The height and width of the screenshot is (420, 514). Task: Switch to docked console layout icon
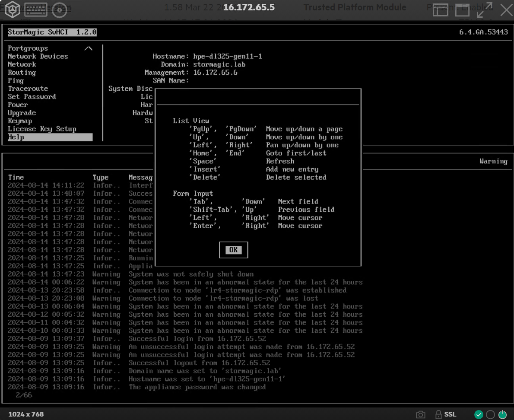[440, 10]
